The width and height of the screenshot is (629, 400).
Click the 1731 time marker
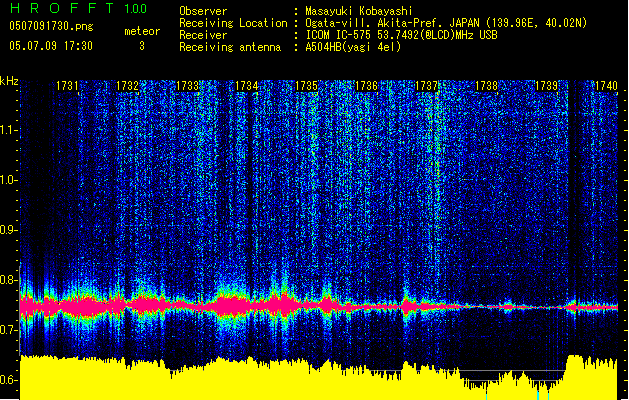click(67, 86)
